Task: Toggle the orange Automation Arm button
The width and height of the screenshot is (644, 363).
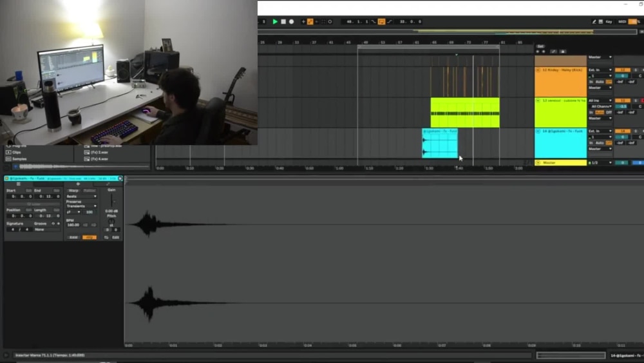Action: [x=310, y=21]
